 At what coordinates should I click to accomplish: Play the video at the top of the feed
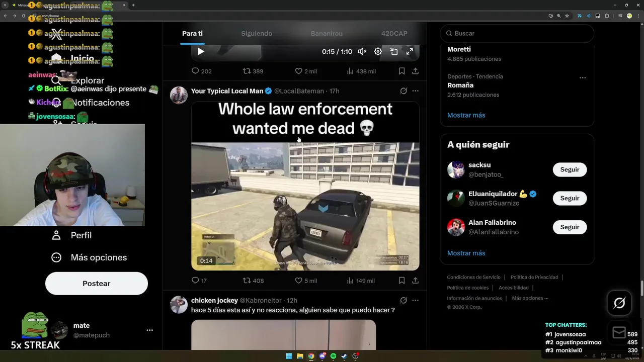(x=201, y=51)
